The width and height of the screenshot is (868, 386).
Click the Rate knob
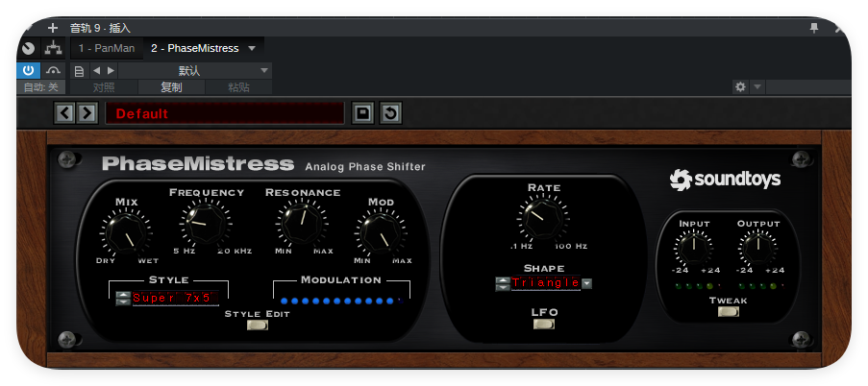coord(542,218)
